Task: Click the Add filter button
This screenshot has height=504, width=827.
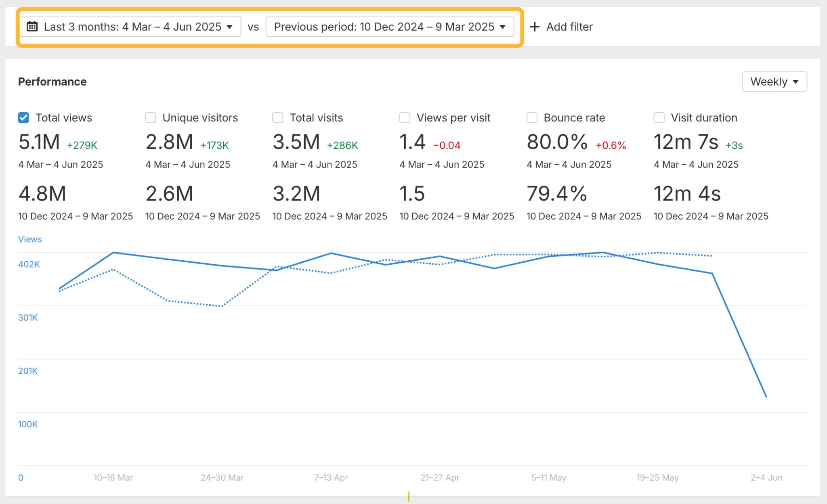Action: pos(561,27)
